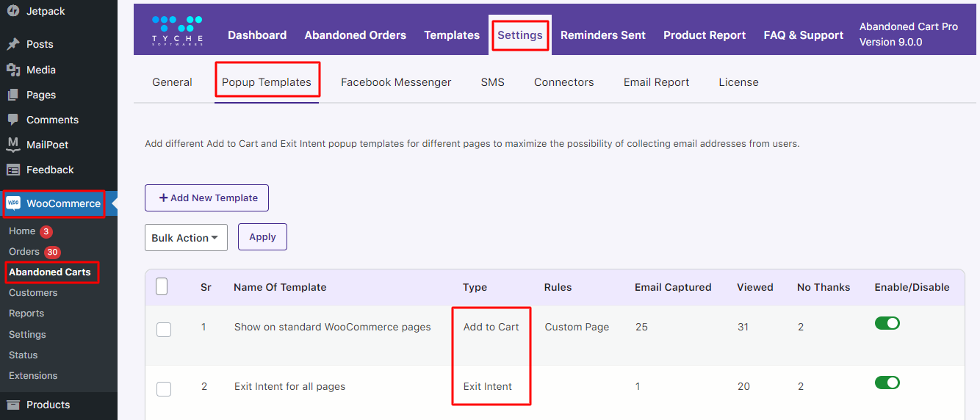This screenshot has height=420, width=980.
Task: Open the Templates tab
Action: point(452,35)
